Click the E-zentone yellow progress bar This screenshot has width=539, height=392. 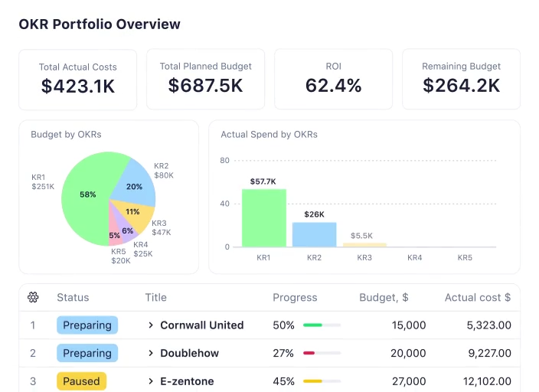point(322,381)
